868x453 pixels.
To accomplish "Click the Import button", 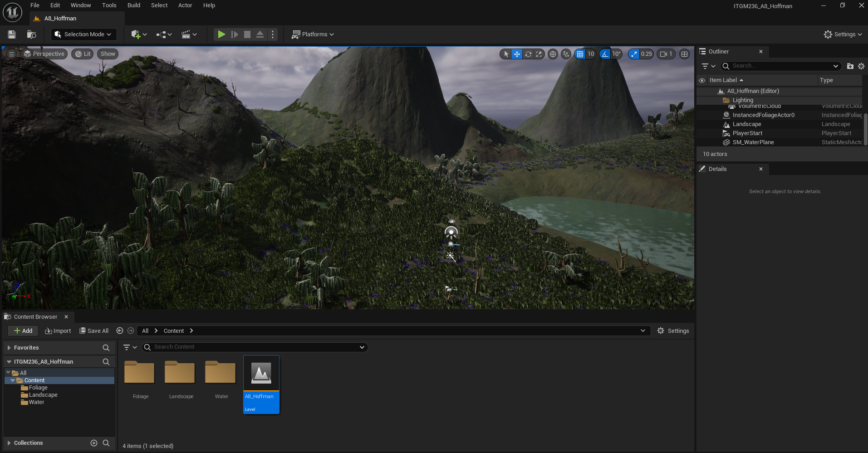I will (58, 331).
